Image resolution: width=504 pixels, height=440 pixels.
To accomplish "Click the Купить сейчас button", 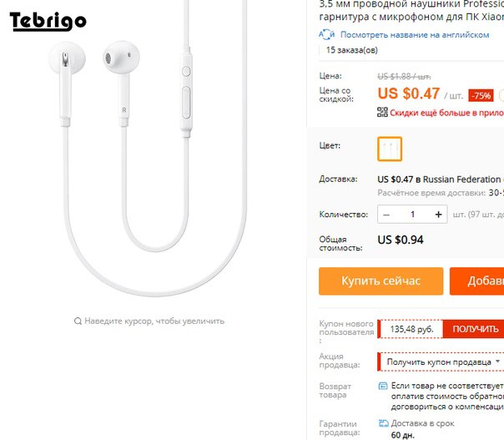I will pyautogui.click(x=381, y=281).
